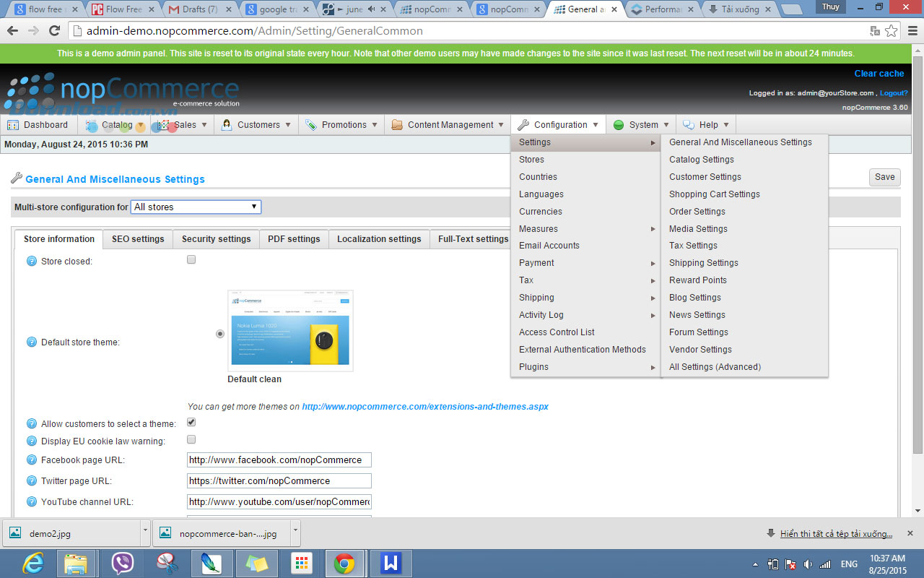Click the Dashboard home icon

14,125
